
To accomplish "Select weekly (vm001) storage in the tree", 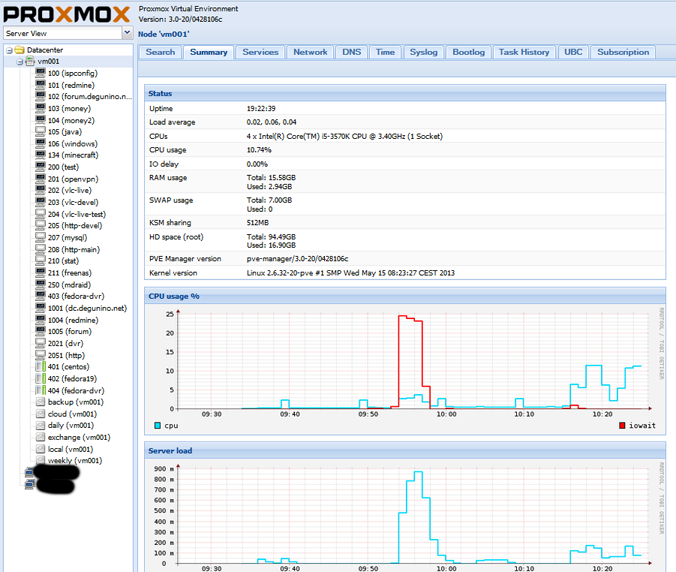I will click(75, 460).
